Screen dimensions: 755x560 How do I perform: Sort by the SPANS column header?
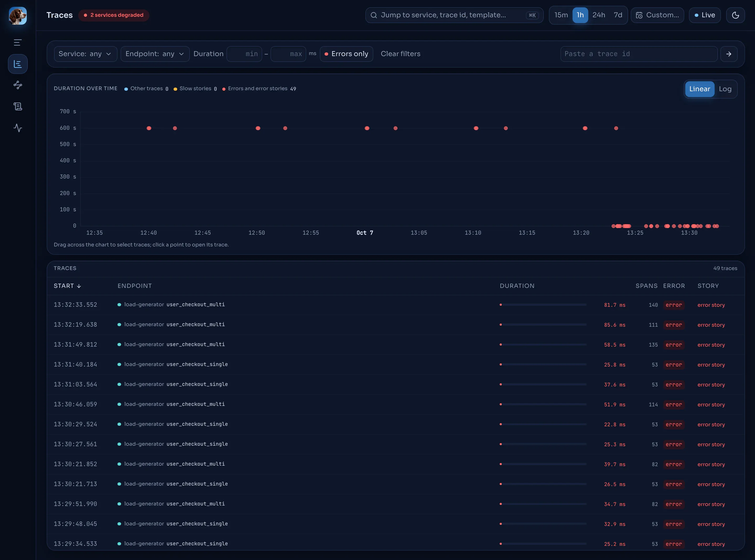point(646,286)
